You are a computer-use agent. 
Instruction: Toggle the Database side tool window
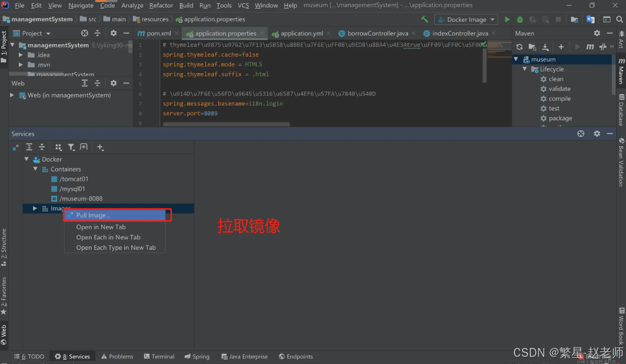tap(621, 110)
